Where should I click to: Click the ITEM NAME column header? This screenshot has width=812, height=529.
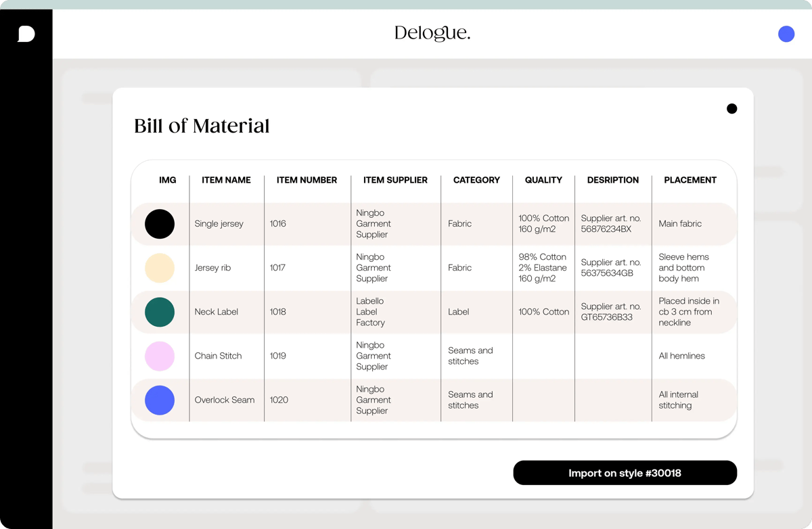tap(226, 180)
